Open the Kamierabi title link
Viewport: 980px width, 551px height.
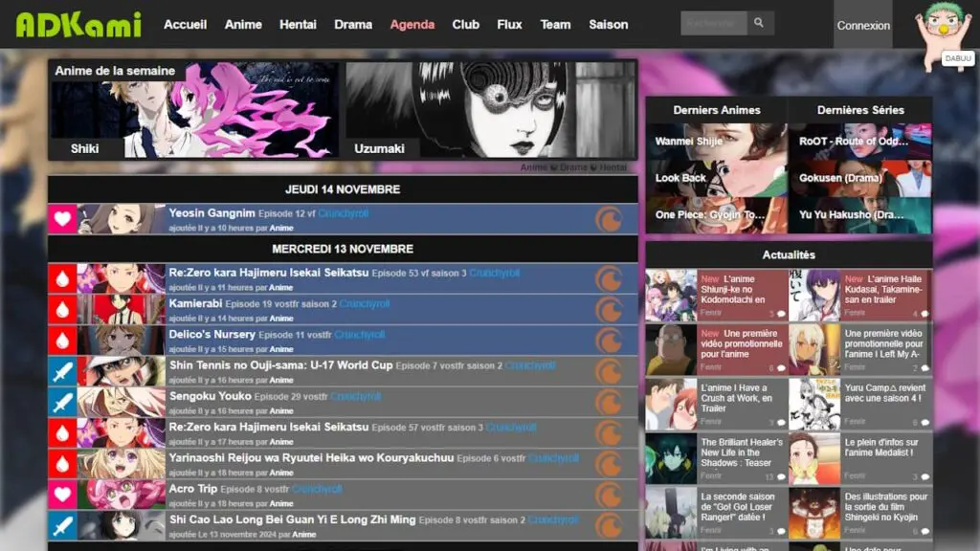[x=195, y=303]
